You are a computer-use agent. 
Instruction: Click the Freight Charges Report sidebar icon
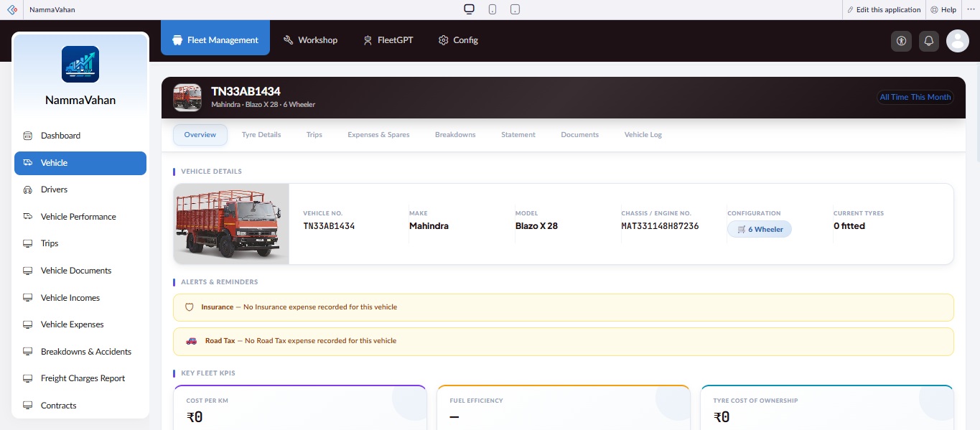click(x=28, y=378)
